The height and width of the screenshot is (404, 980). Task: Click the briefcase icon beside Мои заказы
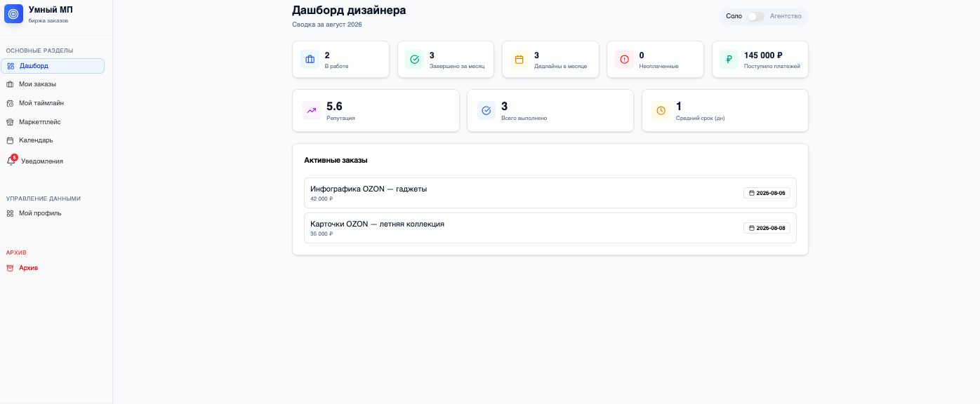pyautogui.click(x=10, y=84)
